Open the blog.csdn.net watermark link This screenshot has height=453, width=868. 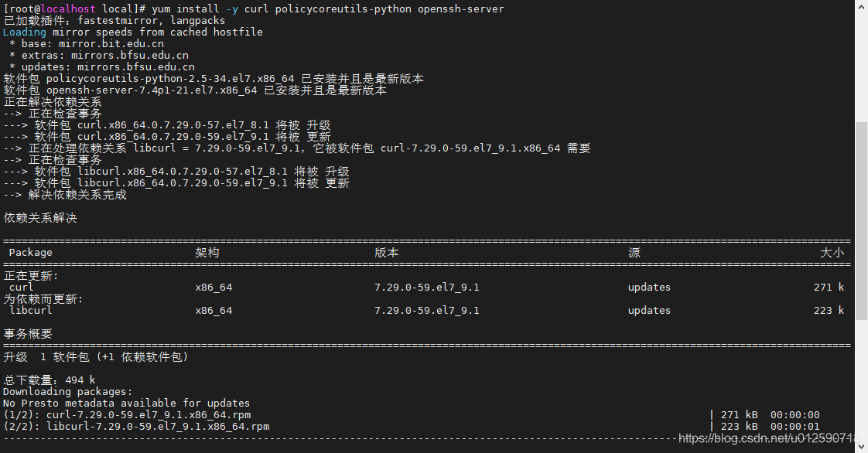(x=770, y=437)
